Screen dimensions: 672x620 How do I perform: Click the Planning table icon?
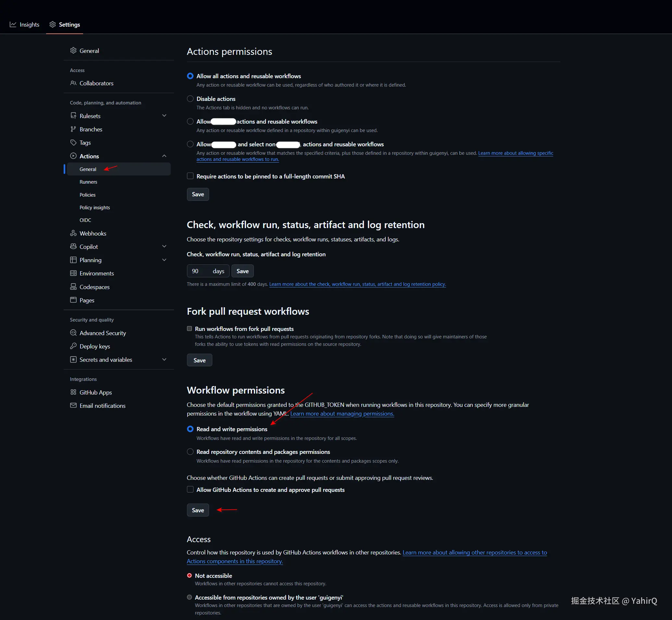73,260
